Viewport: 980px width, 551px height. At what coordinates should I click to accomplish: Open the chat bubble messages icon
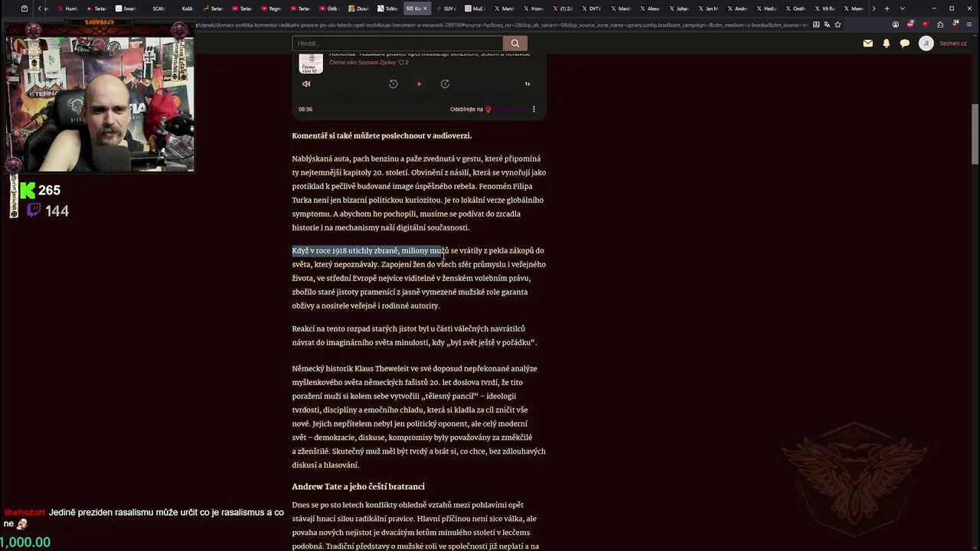pyautogui.click(x=904, y=44)
